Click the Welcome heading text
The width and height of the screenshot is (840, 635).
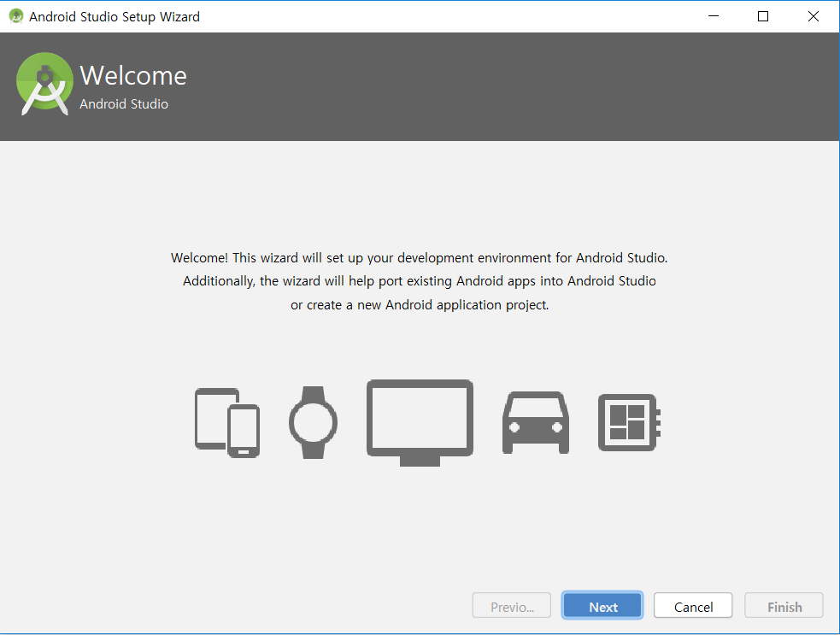tap(133, 75)
